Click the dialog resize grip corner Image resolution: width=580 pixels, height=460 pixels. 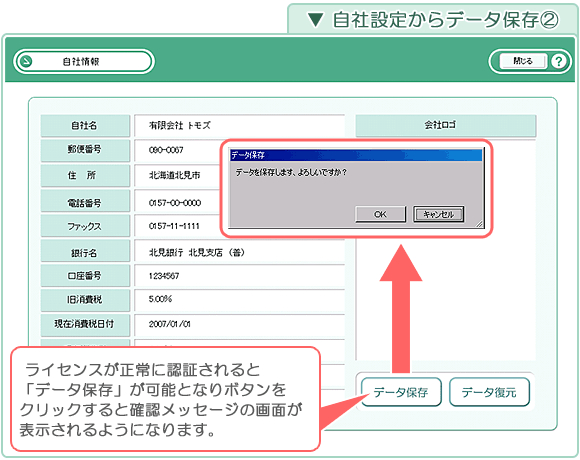click(479, 223)
